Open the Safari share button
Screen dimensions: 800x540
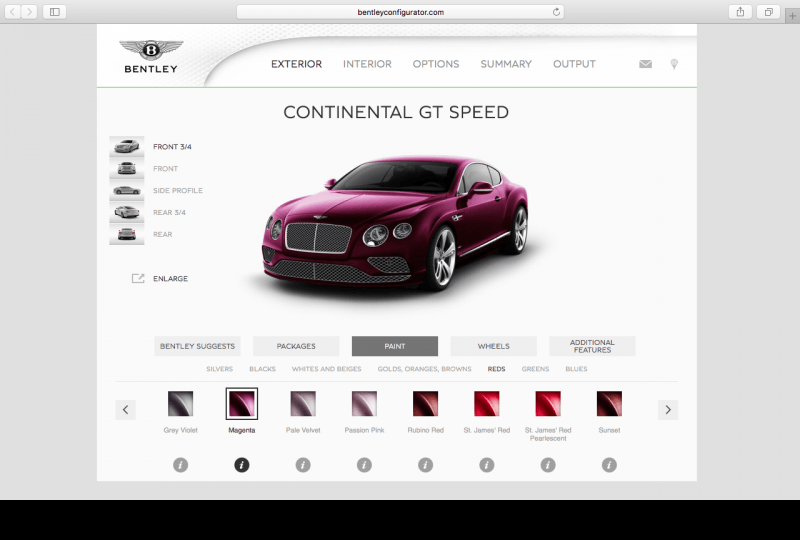click(740, 12)
